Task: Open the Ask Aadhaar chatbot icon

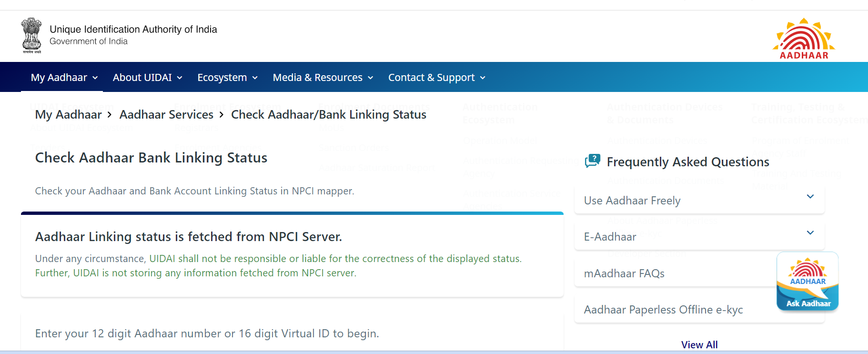Action: click(x=807, y=282)
